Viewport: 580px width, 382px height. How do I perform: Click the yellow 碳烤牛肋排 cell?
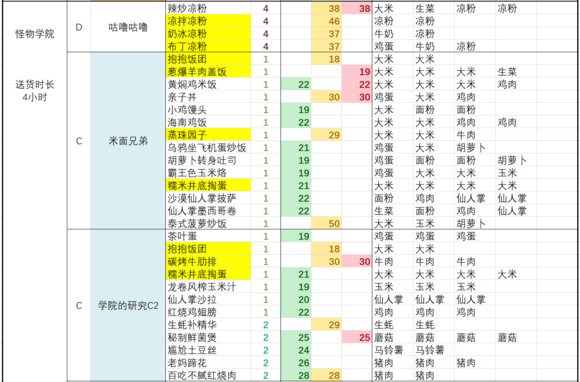coord(209,261)
